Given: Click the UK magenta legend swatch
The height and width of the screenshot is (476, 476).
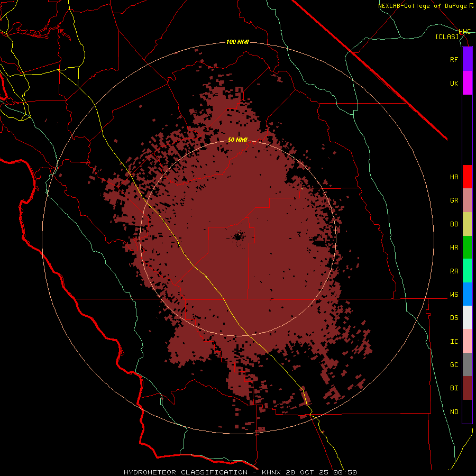Looking at the screenshot, I should (x=467, y=83).
